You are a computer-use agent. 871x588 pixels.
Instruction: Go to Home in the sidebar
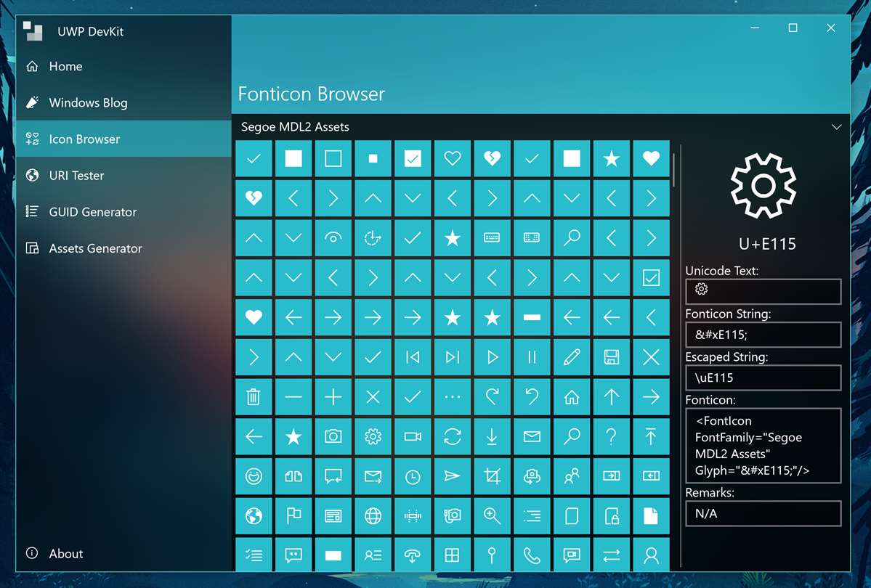[123, 67]
